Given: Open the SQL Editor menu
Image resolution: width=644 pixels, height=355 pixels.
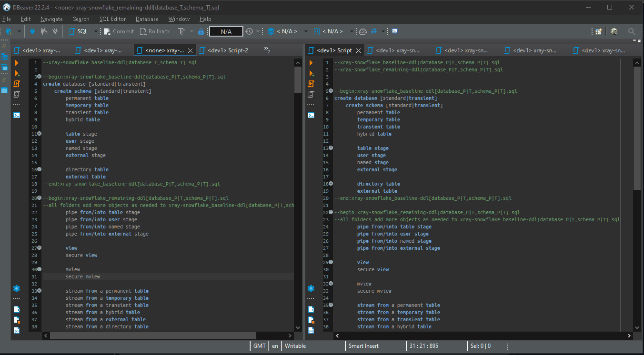Looking at the screenshot, I should pyautogui.click(x=112, y=19).
